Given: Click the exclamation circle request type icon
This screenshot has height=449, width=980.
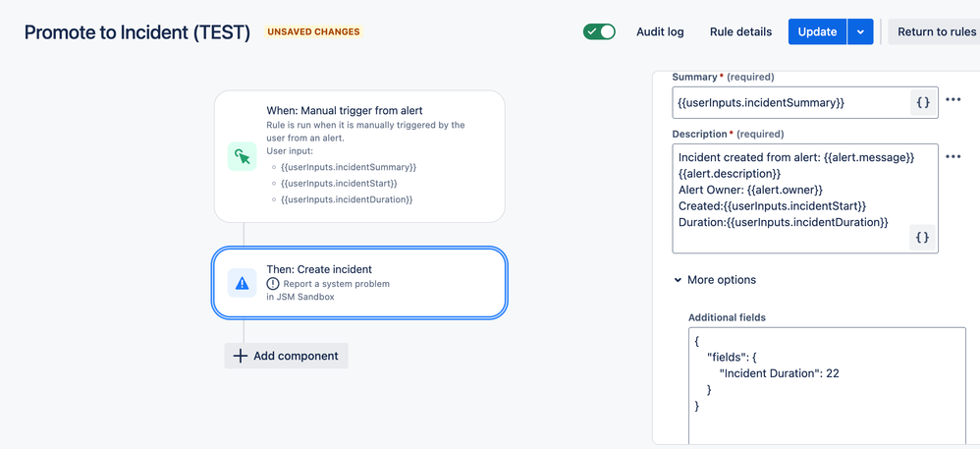Looking at the screenshot, I should coord(273,284).
